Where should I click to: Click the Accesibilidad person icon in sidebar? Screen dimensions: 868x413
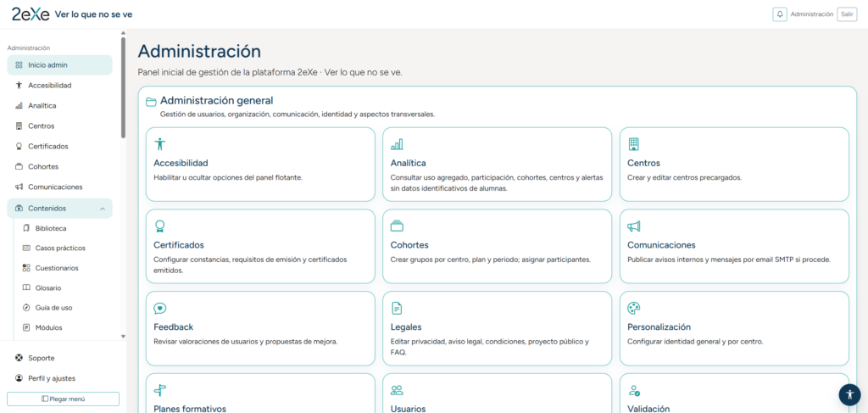19,86
